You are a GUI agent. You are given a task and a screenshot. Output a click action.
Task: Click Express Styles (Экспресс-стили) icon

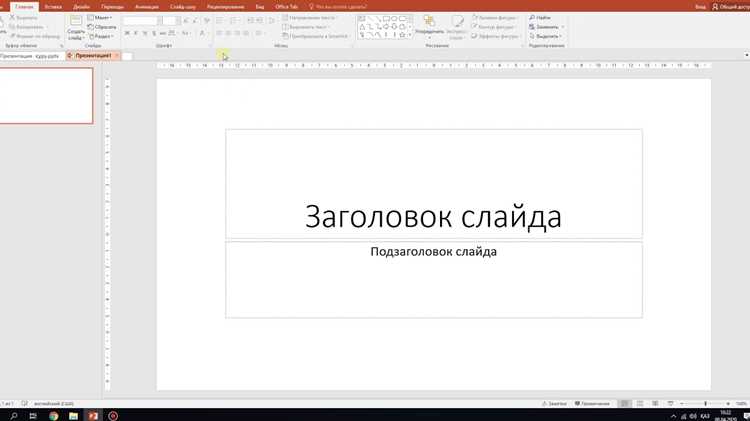point(457,28)
